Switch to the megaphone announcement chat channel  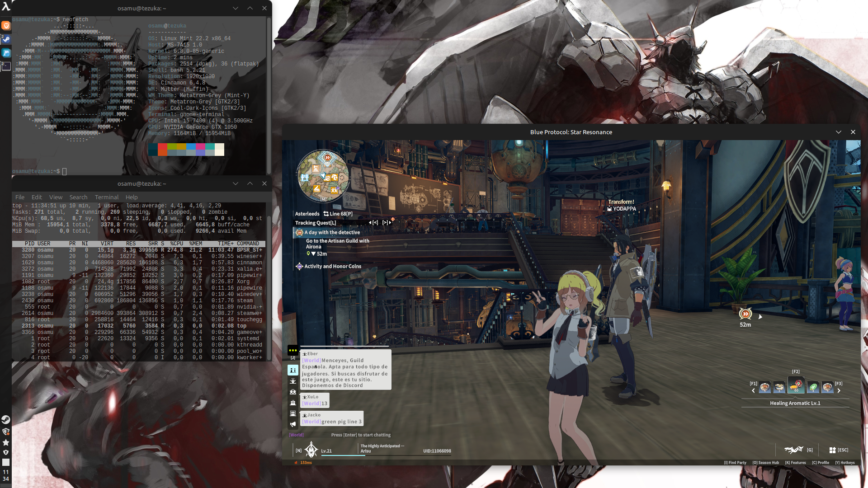coord(292,424)
